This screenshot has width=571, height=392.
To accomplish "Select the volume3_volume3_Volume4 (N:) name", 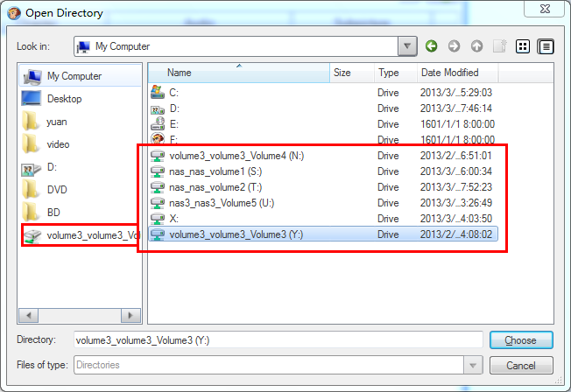I will coord(236,156).
